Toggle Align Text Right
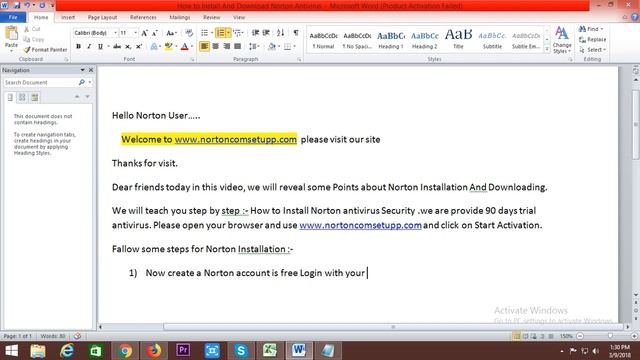640x360 pixels. (227, 47)
